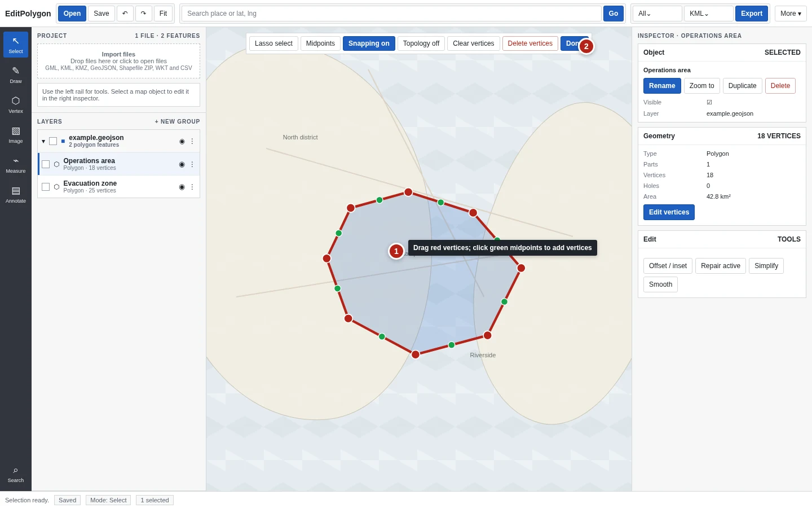
Task: Select the Select tool in left rail
Action: pos(16,45)
